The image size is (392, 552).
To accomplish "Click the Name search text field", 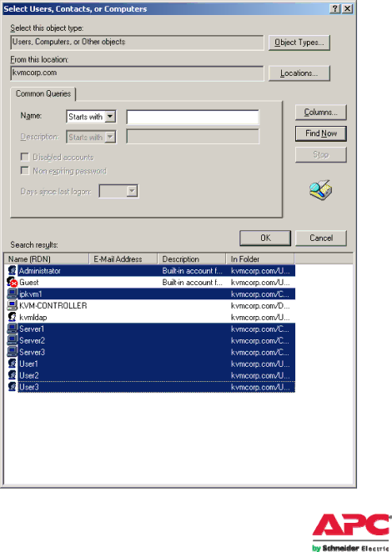I will pos(193,117).
